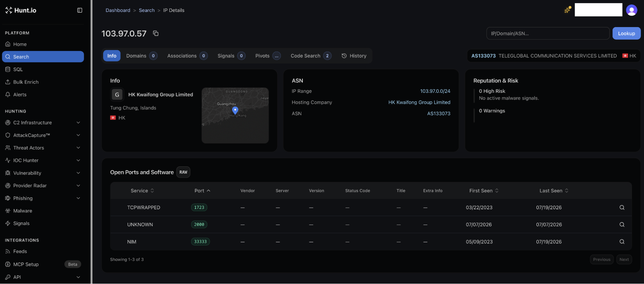Expand the Phishing menu
This screenshot has width=644, height=284.
click(x=43, y=198)
